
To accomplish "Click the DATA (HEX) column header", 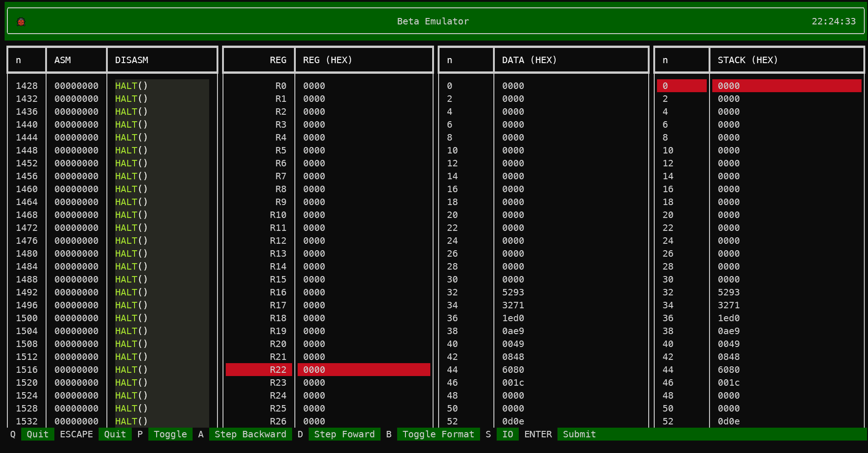I will click(529, 60).
